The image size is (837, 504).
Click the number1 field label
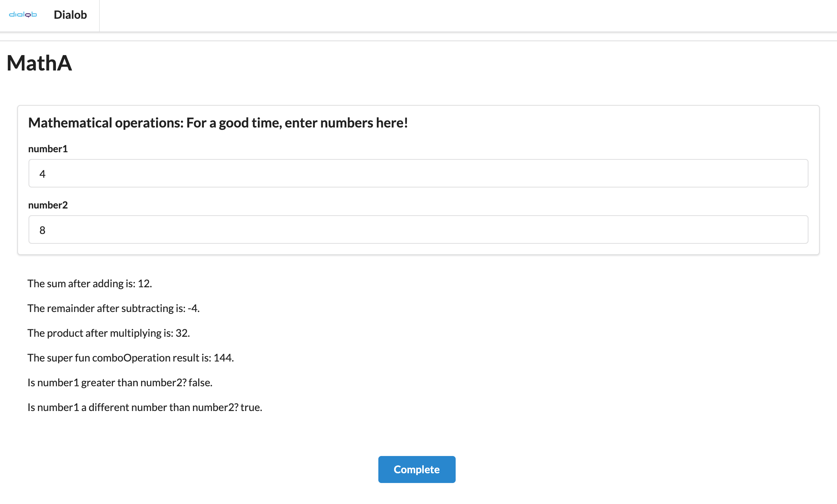point(48,148)
